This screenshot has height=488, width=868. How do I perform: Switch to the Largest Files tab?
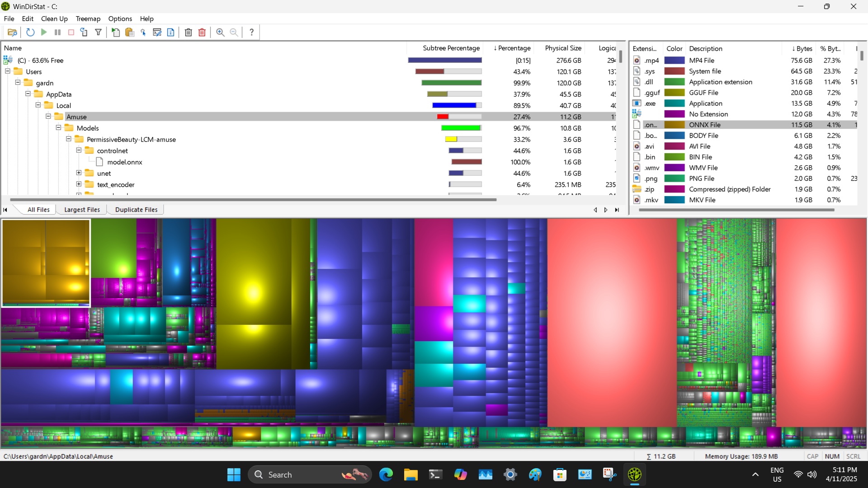(82, 210)
